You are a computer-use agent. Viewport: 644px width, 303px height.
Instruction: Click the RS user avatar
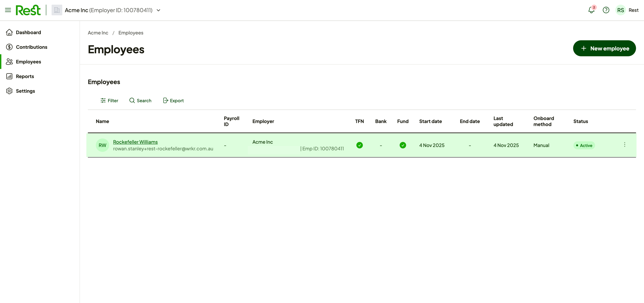coord(620,10)
